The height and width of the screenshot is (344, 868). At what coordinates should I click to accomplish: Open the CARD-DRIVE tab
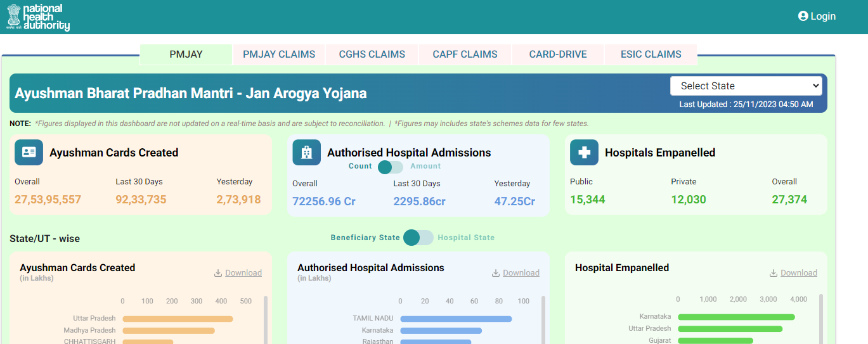(558, 54)
